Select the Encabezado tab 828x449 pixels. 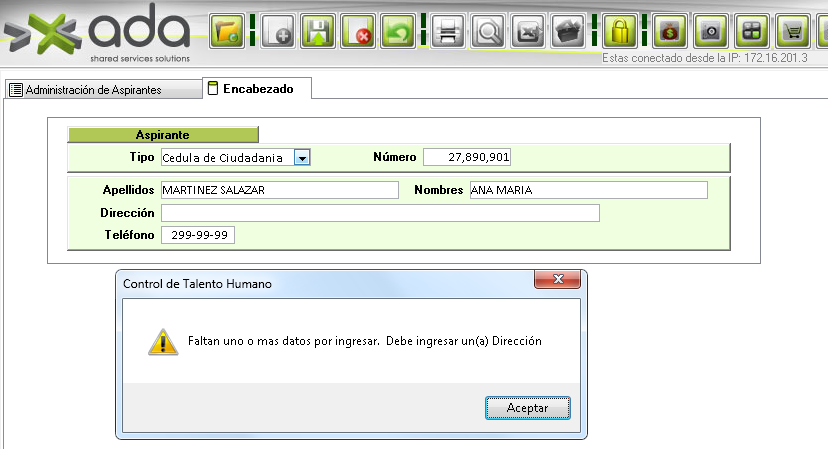coord(257,89)
